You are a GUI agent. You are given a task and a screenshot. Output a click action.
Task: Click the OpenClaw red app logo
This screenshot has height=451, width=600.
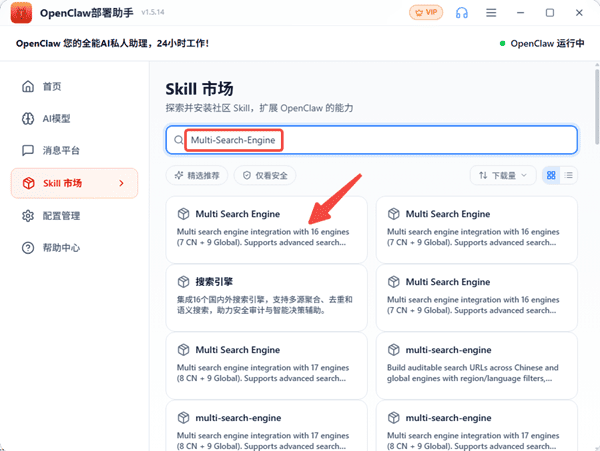point(21,13)
